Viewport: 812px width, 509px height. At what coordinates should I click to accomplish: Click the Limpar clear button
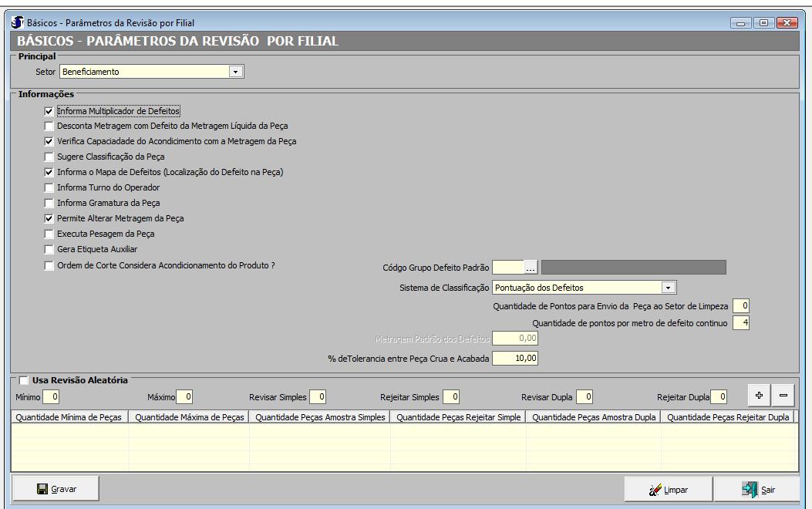coord(668,490)
